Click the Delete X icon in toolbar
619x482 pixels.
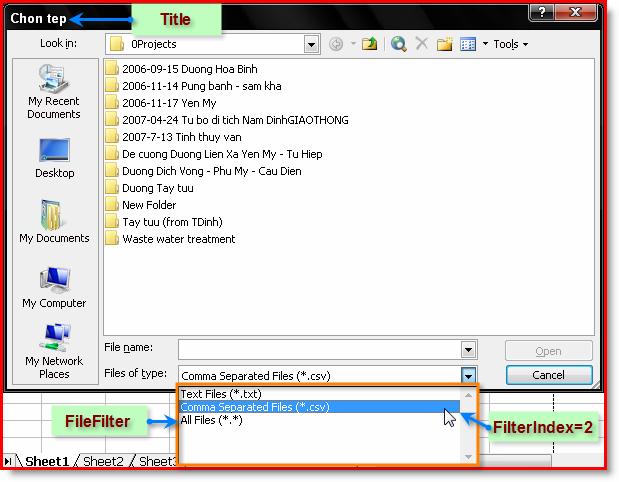[422, 43]
